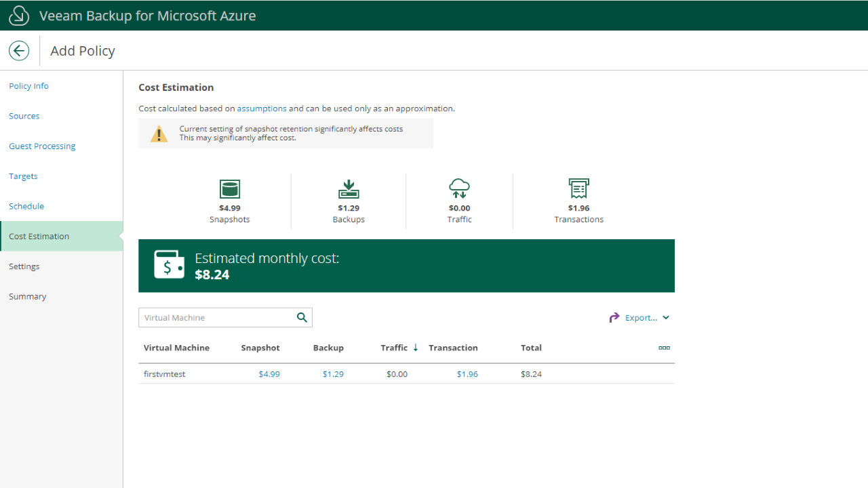
Task: Go to the Policy Info step
Action: [x=28, y=86]
